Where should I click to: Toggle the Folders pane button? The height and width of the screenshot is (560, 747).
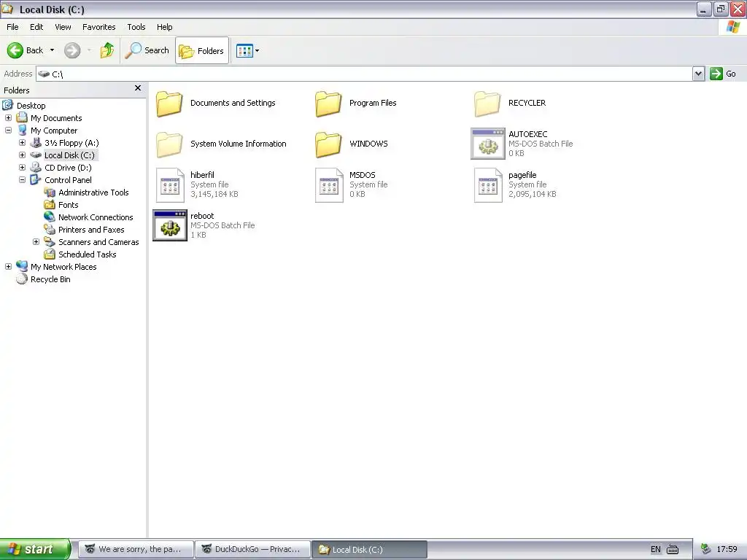point(202,50)
